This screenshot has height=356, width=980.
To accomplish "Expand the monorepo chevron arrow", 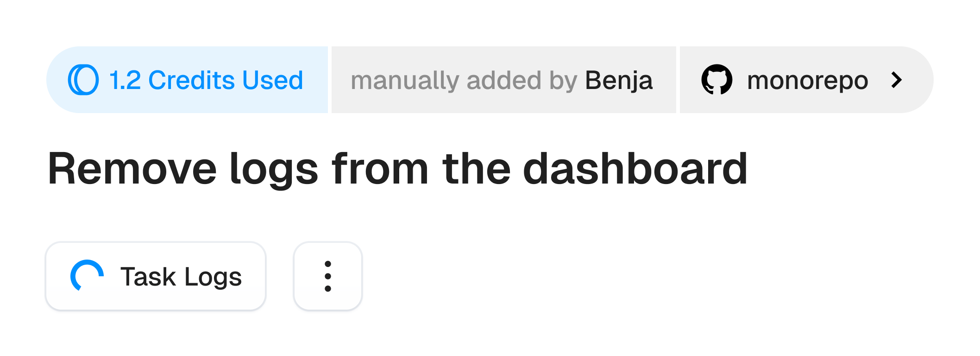I will click(897, 80).
